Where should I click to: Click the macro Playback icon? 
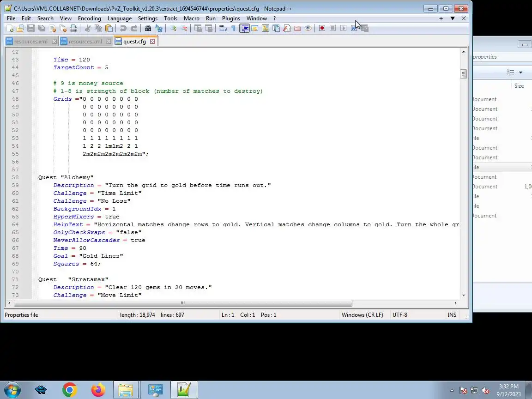[344, 28]
